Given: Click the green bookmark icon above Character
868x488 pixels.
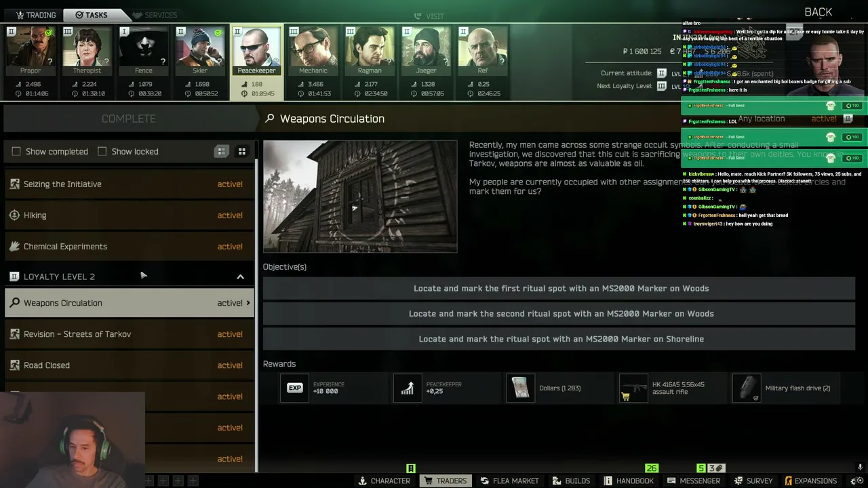Looking at the screenshot, I should point(410,468).
